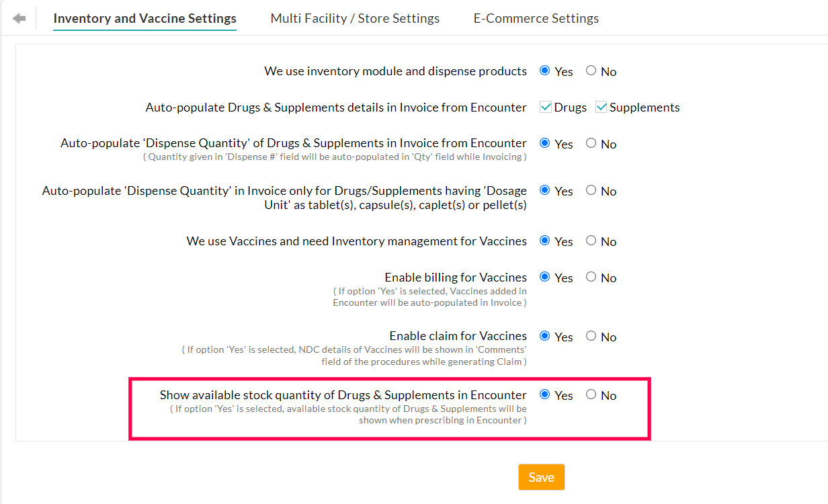
Task: Uncheck the Supplements auto-populate checkbox
Action: (x=602, y=106)
